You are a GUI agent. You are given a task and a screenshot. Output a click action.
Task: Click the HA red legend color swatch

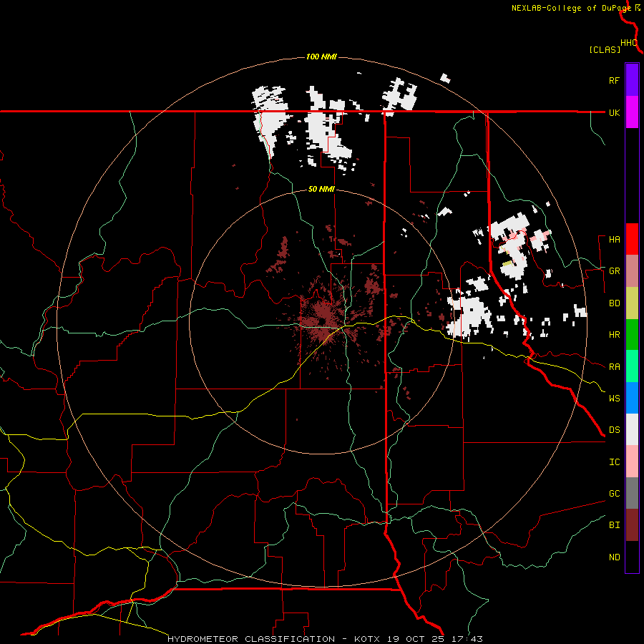[632, 239]
